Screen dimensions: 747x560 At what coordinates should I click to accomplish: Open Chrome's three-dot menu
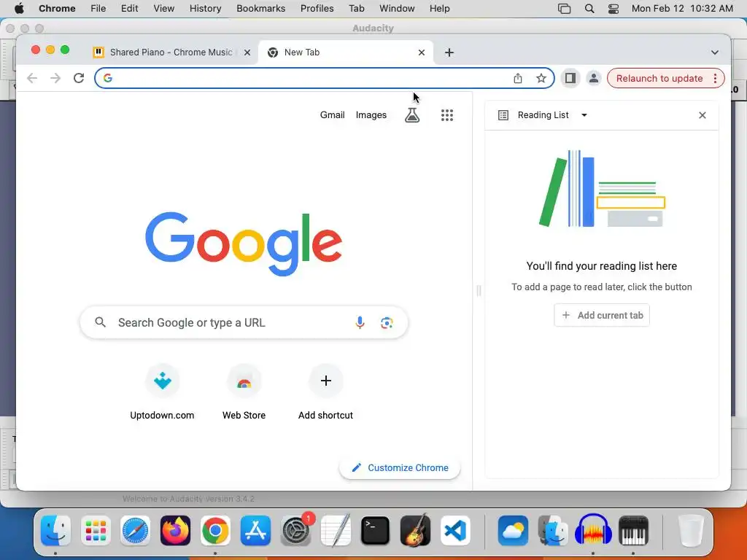715,78
